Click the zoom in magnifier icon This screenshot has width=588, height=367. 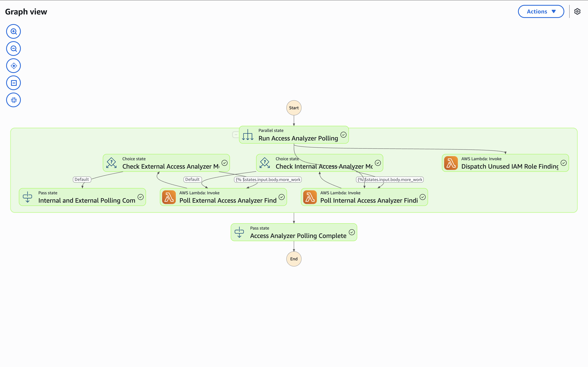click(x=13, y=32)
